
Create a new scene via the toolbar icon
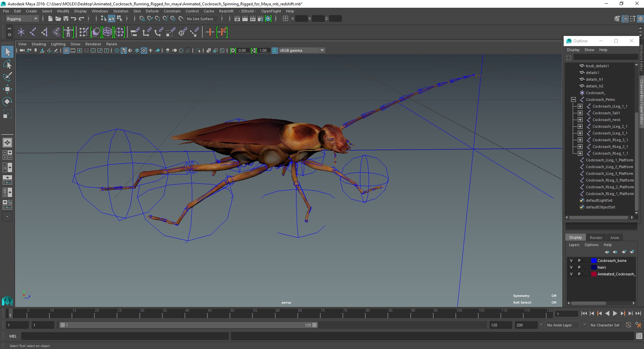click(50, 19)
